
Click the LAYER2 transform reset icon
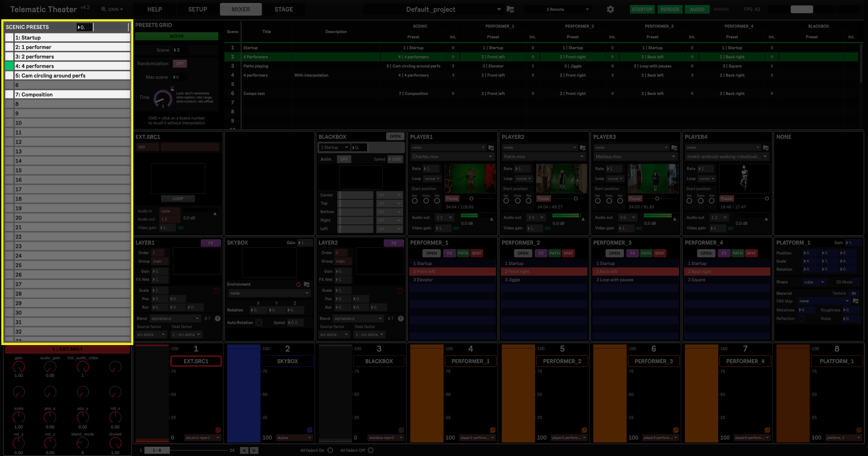400,290
